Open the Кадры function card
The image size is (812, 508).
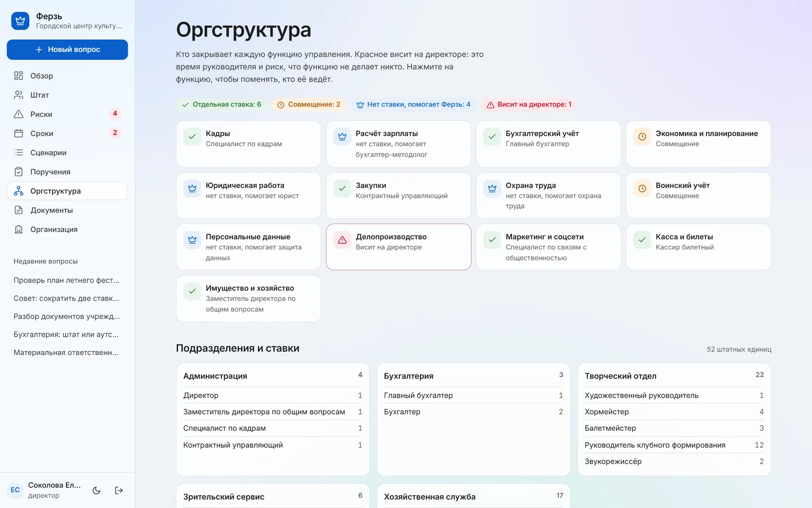[x=249, y=144]
